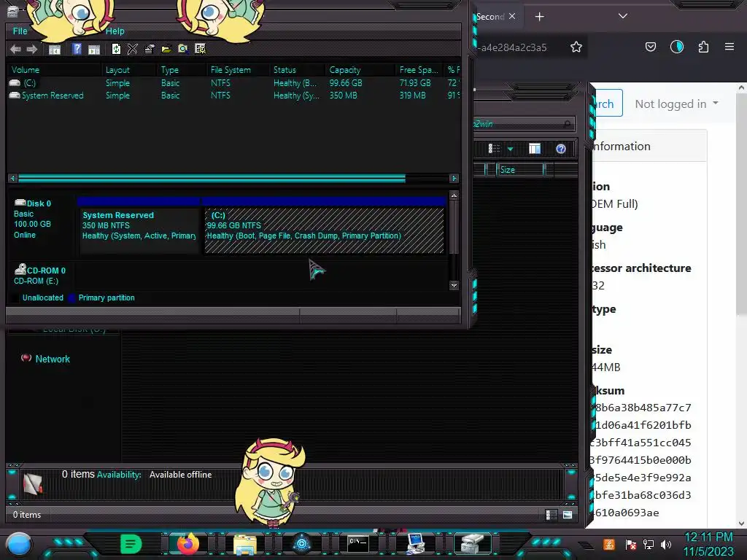Click the Open folder toolbar icon
The image size is (747, 560).
coord(166,49)
